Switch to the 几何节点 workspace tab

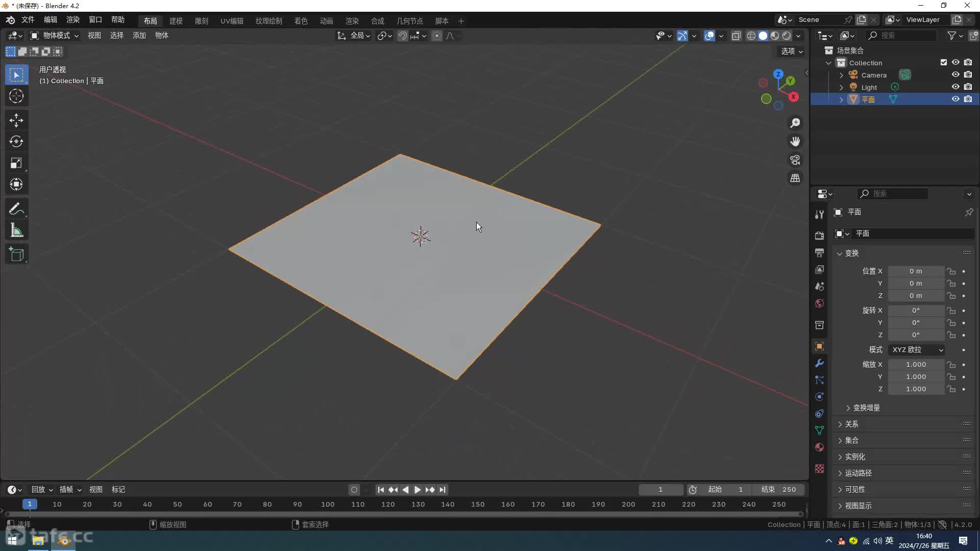coord(410,21)
